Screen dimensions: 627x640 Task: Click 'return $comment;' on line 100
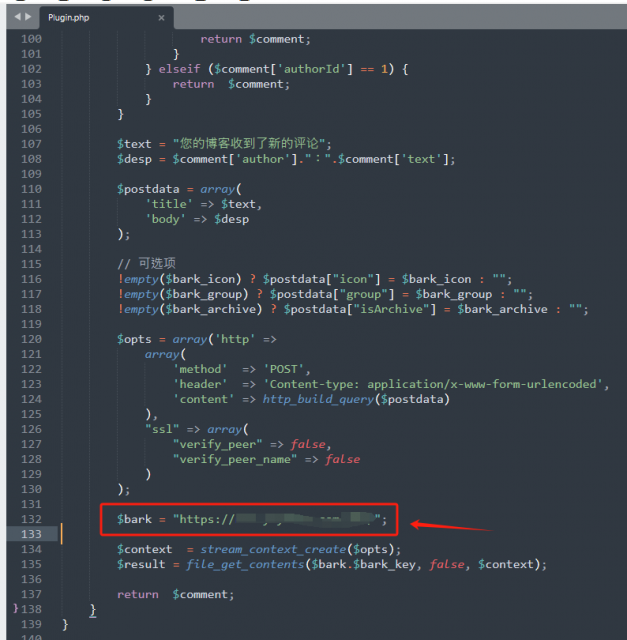pos(256,39)
